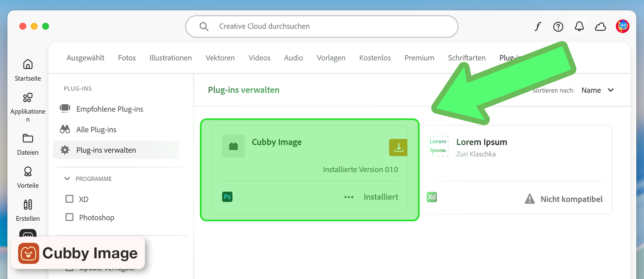Collapse the PROGRAMME section
Image resolution: width=644 pixels, height=279 pixels.
coord(67,179)
